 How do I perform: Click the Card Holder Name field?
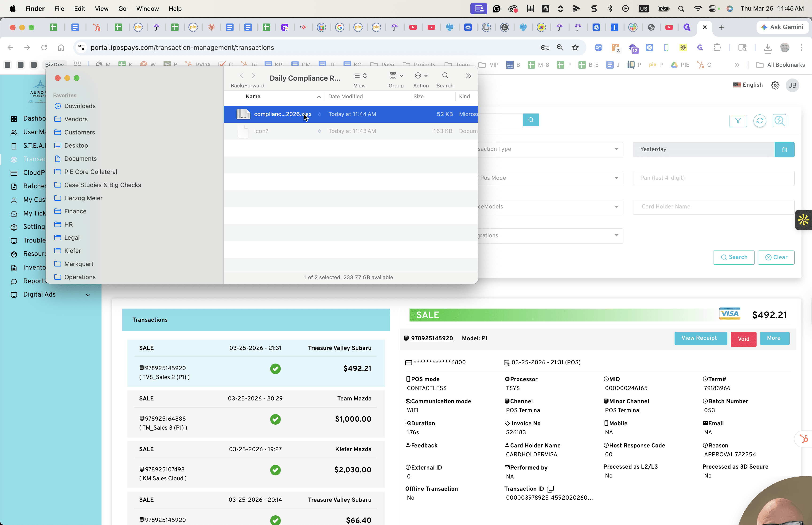click(x=714, y=207)
